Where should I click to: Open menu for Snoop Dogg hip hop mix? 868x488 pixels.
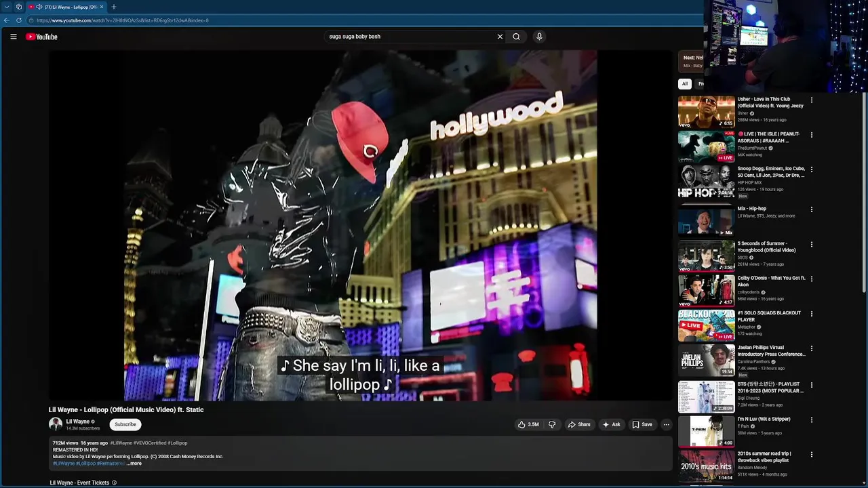811,169
